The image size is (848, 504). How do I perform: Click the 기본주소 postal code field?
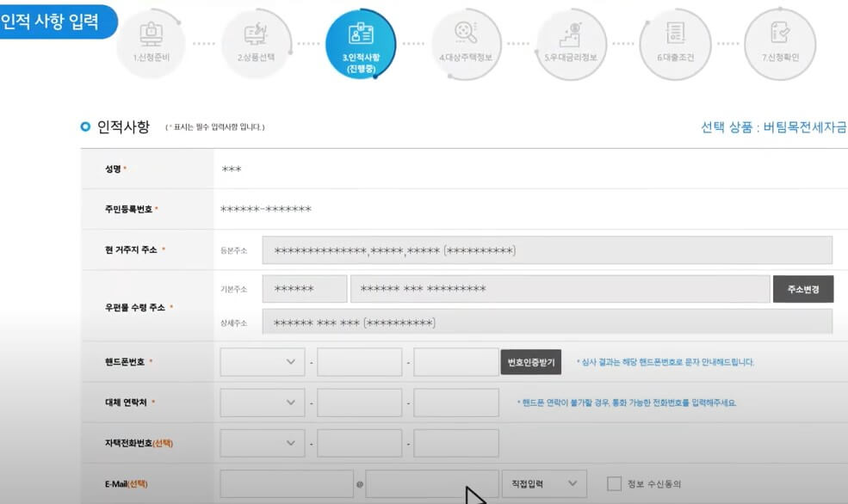coord(305,289)
